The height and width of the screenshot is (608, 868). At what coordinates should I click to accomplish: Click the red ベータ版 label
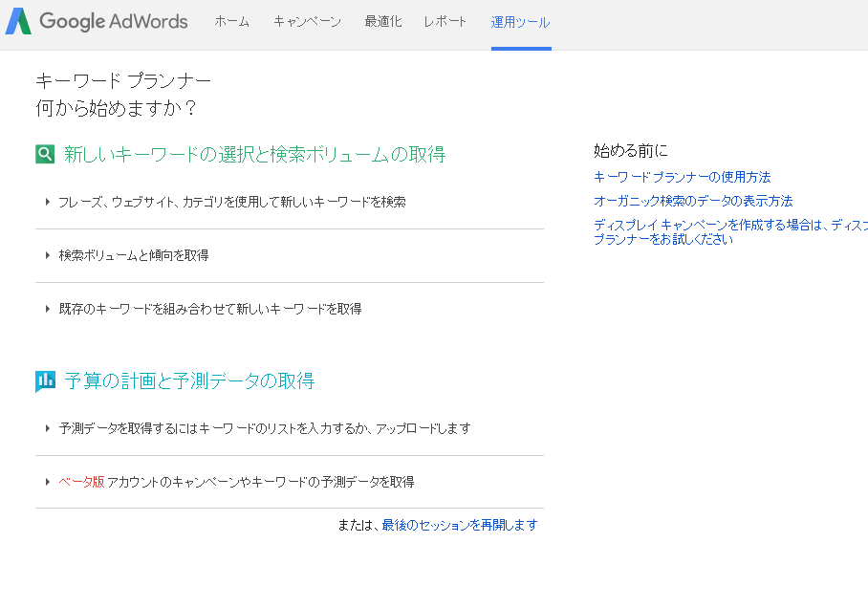pos(81,482)
